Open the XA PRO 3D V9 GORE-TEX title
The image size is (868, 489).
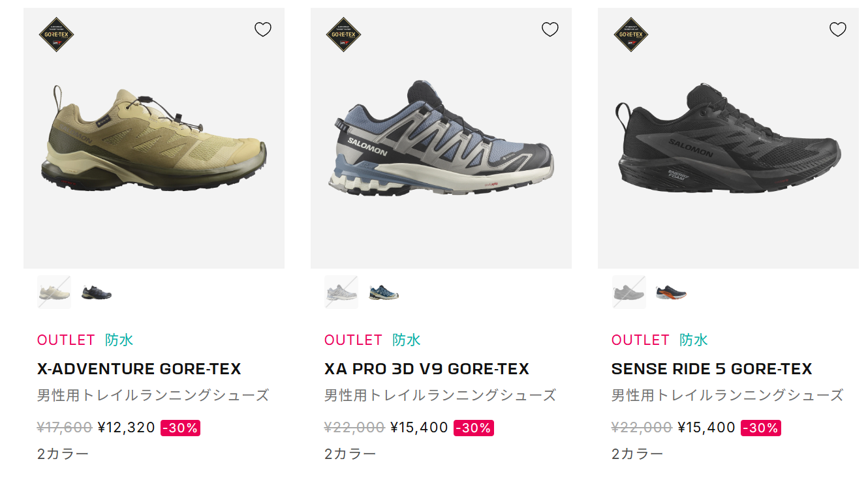(x=426, y=369)
